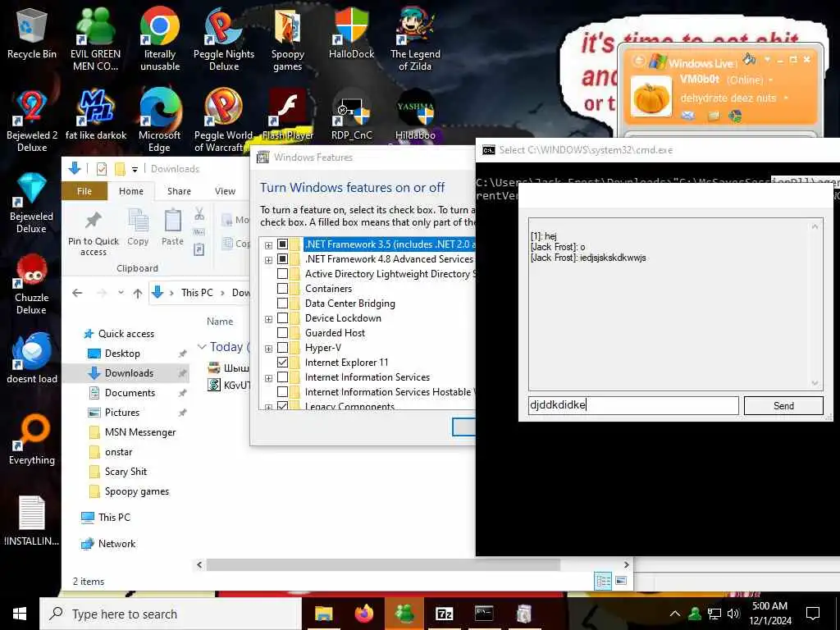Uncheck Internet Explorer 11 checkbox
This screenshot has height=630, width=840.
282,362
